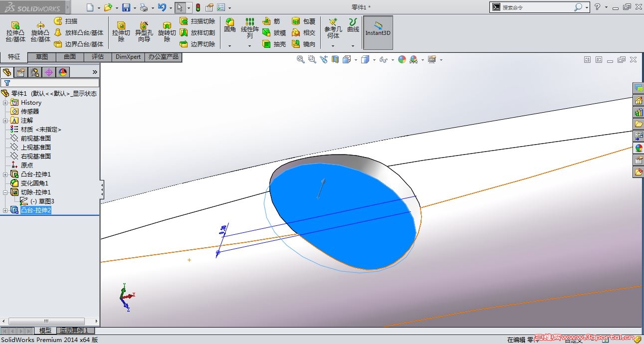Viewport: 644px width, 344px height.
Task: Expand the 凸台-拉伸1 feature node
Action: tap(5, 174)
